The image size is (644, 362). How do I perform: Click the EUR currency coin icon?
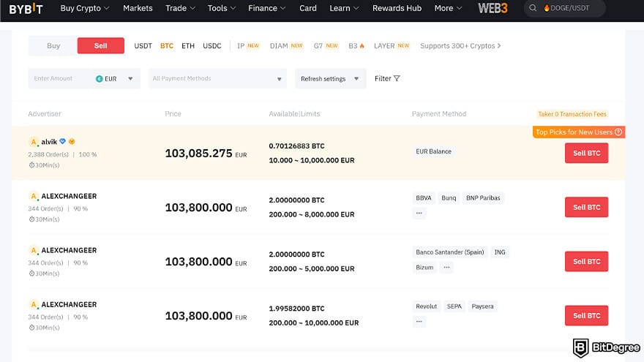pos(99,79)
